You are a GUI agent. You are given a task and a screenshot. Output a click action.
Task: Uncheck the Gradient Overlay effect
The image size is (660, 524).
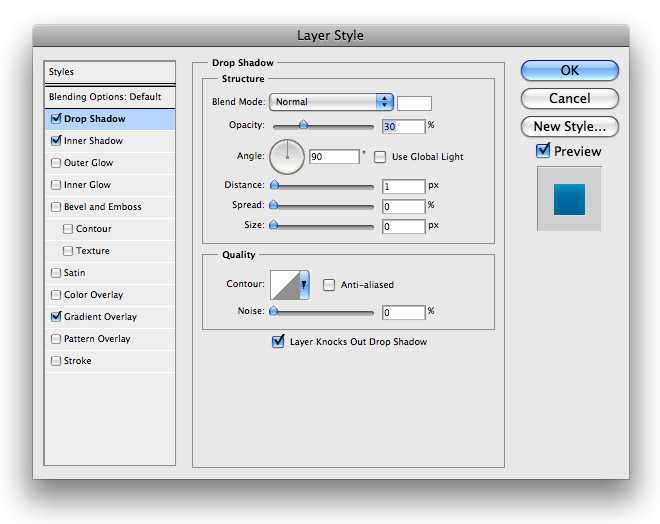(x=56, y=317)
